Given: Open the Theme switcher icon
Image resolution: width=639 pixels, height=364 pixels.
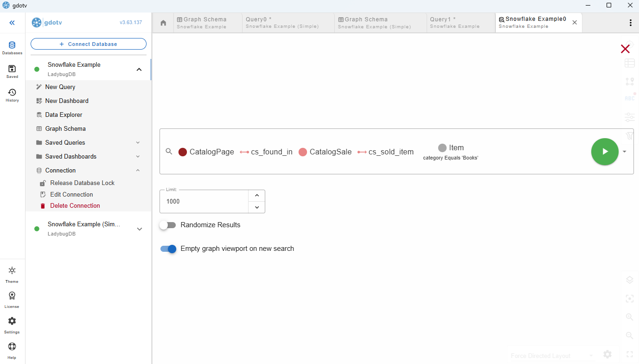Looking at the screenshot, I should pos(12,275).
